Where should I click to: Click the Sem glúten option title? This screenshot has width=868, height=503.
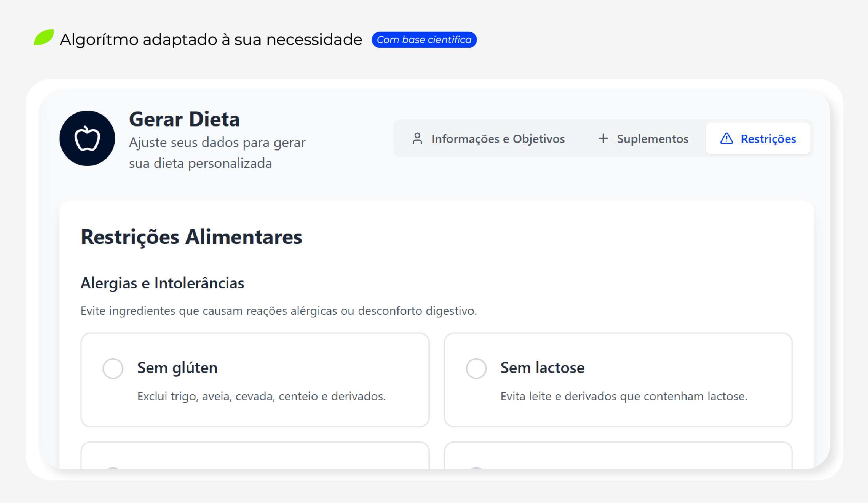177,368
